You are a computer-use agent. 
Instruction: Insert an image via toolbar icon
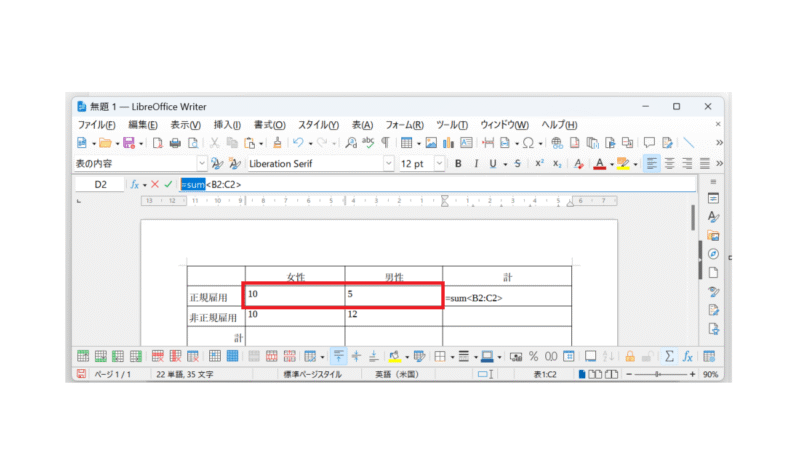pos(431,143)
